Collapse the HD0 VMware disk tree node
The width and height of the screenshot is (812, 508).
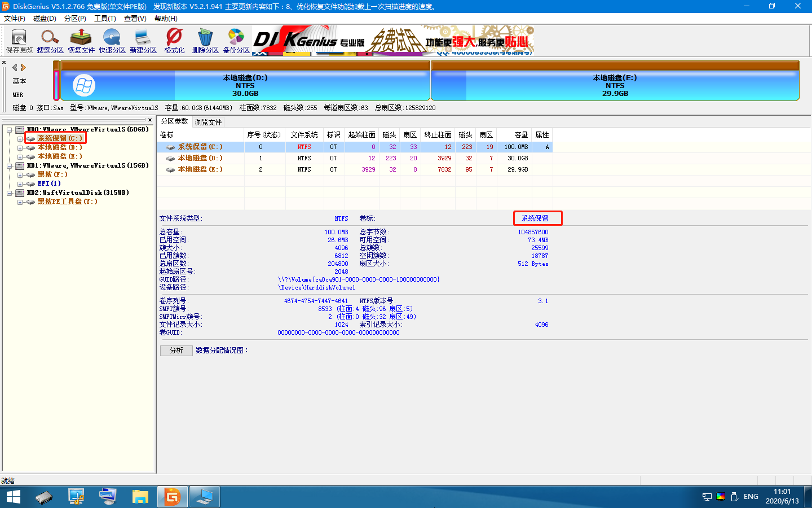pos(10,130)
